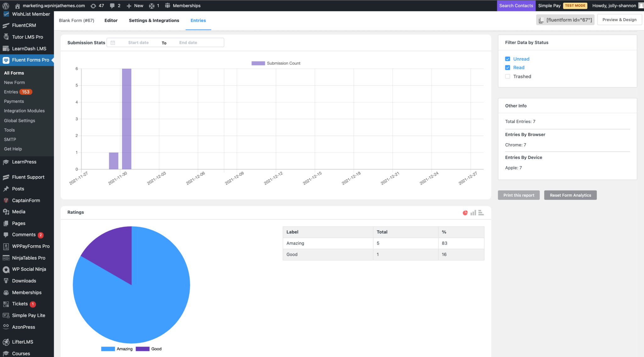Switch Ratings to horizontal bar chart view
Image resolution: width=644 pixels, height=357 pixels.
[480, 212]
